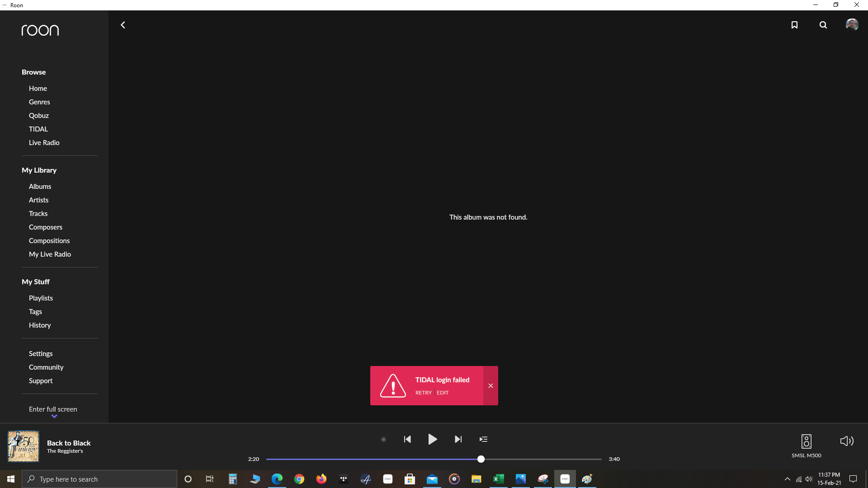
Task: Play the current track
Action: (432, 439)
